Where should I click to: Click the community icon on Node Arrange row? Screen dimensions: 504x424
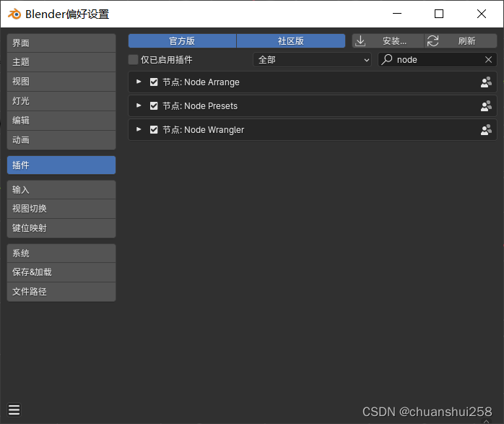click(486, 82)
